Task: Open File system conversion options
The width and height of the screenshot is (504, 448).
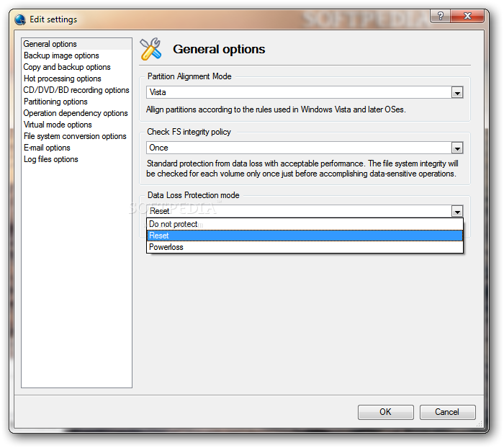Action: [x=75, y=136]
